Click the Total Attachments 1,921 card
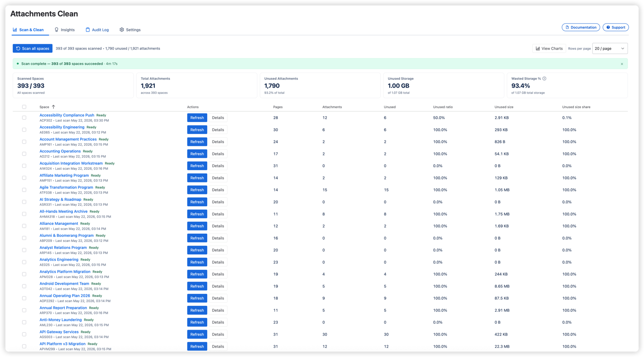Screen dimensions: 644x357 [197, 85]
